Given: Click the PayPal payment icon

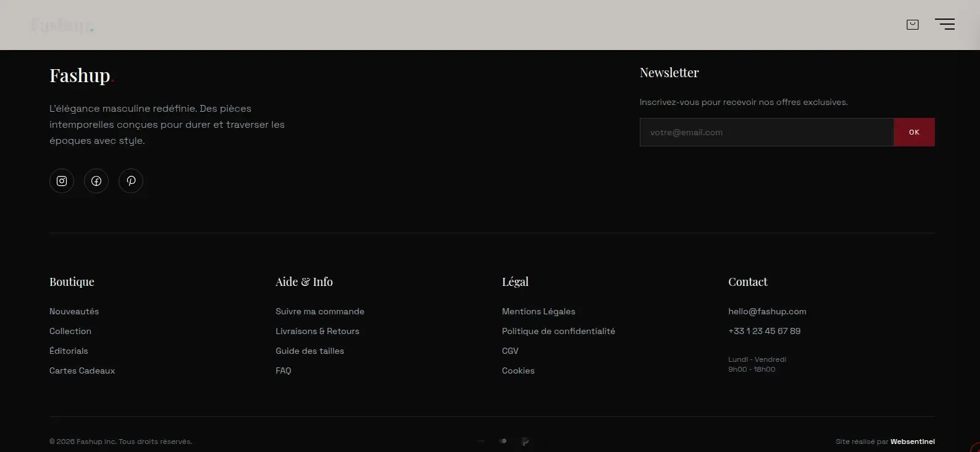Looking at the screenshot, I should coord(525,442).
